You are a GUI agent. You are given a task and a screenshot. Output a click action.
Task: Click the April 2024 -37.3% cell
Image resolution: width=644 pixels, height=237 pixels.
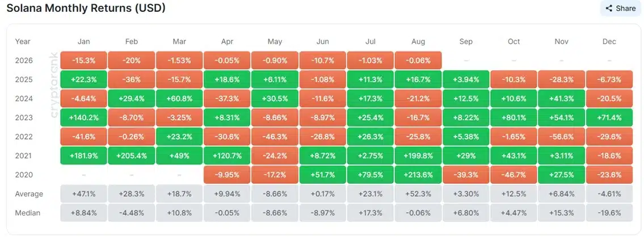point(227,99)
